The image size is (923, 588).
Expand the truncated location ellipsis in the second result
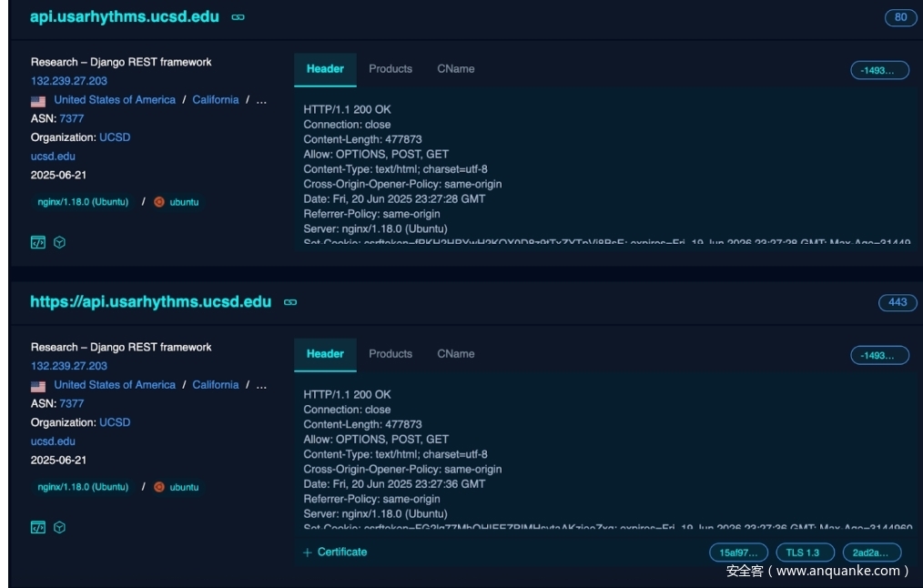point(262,385)
